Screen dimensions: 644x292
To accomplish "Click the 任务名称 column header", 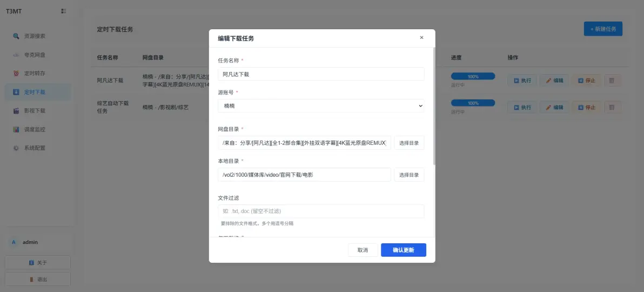I will [x=108, y=57].
